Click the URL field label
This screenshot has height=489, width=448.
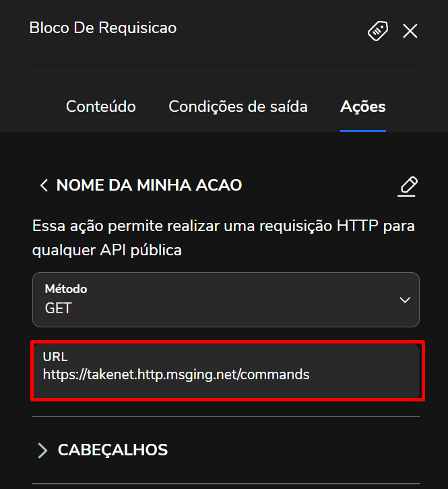tap(55, 357)
